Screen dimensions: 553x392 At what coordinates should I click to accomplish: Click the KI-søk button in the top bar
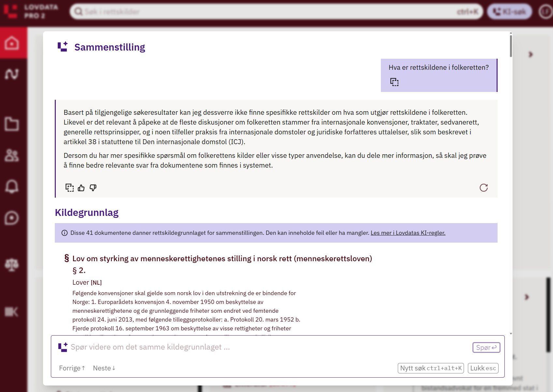click(x=509, y=12)
